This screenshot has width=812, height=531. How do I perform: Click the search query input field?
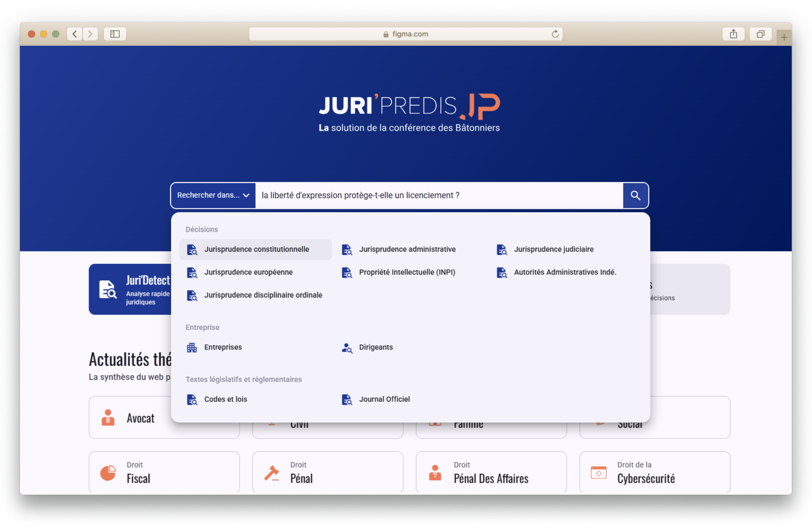[439, 195]
